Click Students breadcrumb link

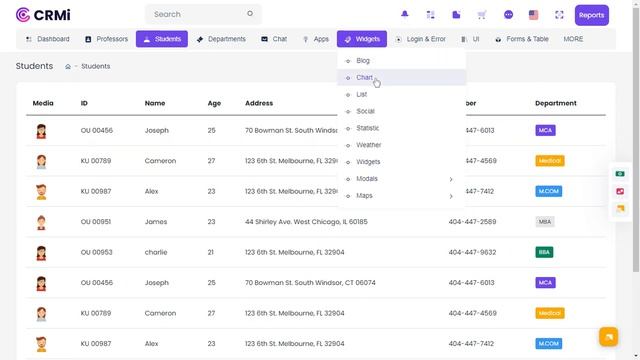point(96,66)
